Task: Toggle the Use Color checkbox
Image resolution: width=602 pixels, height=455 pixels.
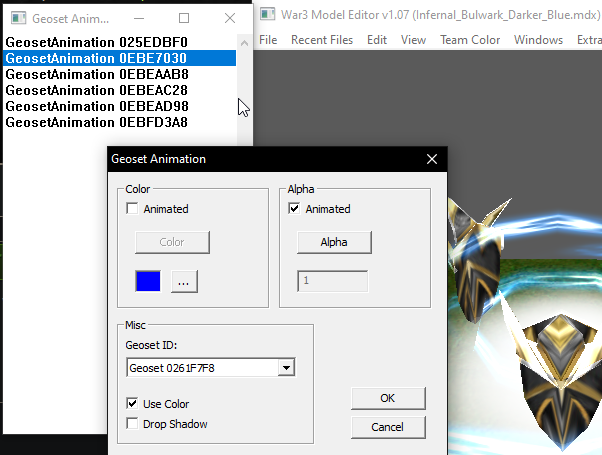Action: coord(132,404)
